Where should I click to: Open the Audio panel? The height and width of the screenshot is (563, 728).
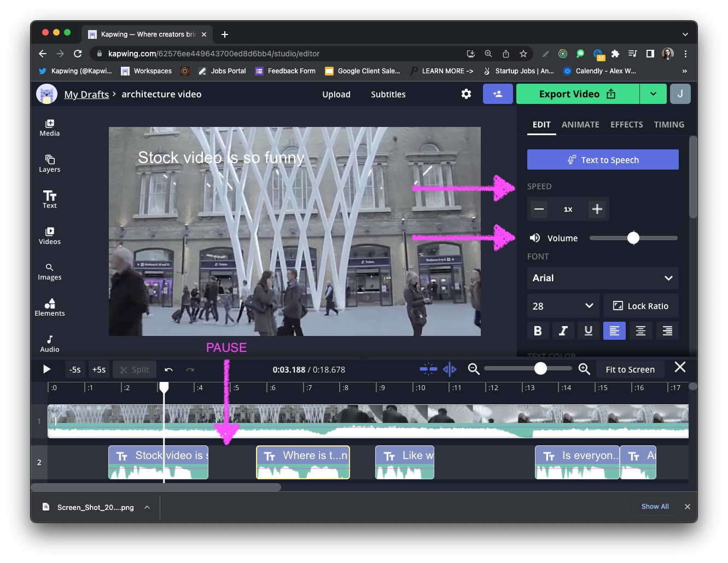[50, 343]
